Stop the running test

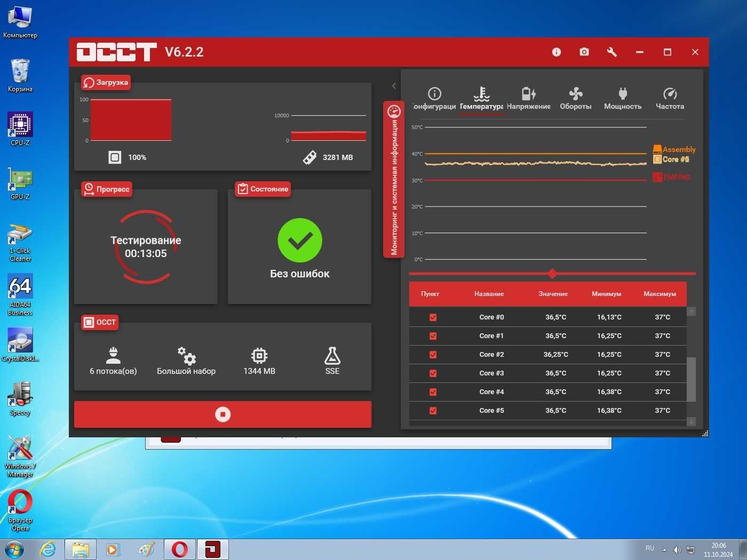click(222, 414)
